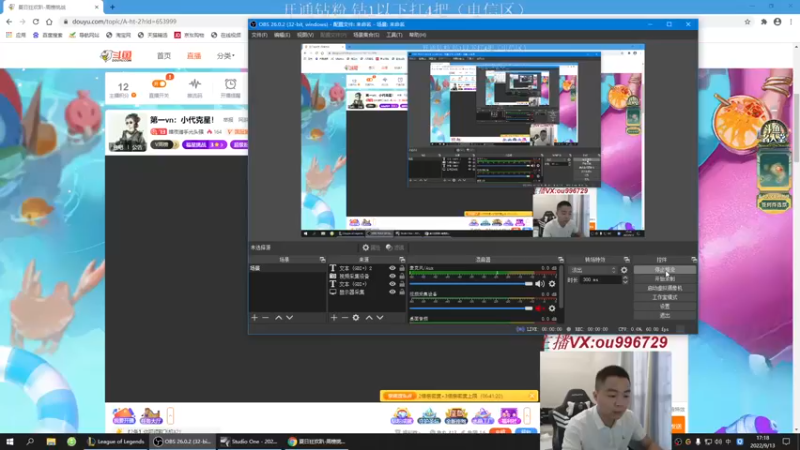Lock the 文本 (GDI+) 2 source
This screenshot has height=450, width=800.
point(402,268)
